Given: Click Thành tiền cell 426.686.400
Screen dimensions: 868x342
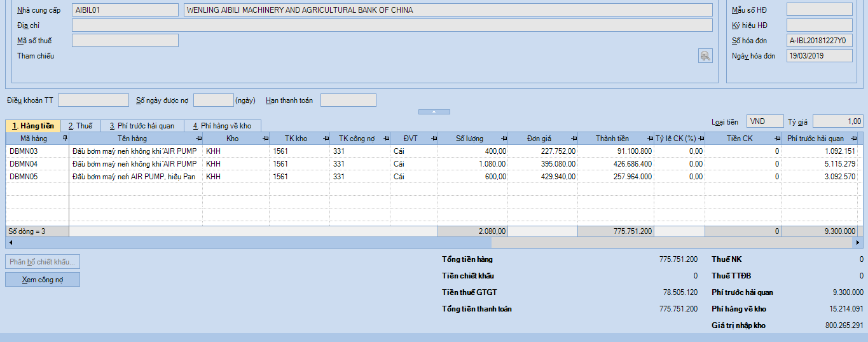Looking at the screenshot, I should pos(616,164).
